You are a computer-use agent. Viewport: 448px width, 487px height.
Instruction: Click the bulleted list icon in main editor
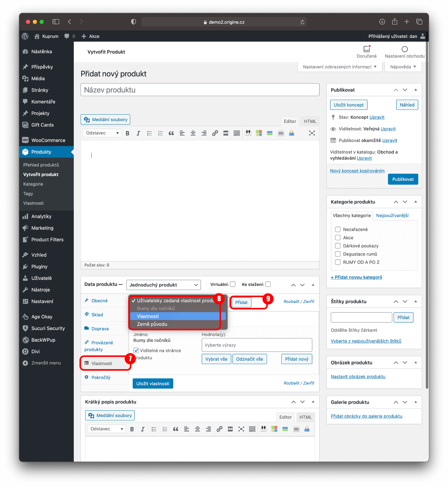coord(149,133)
